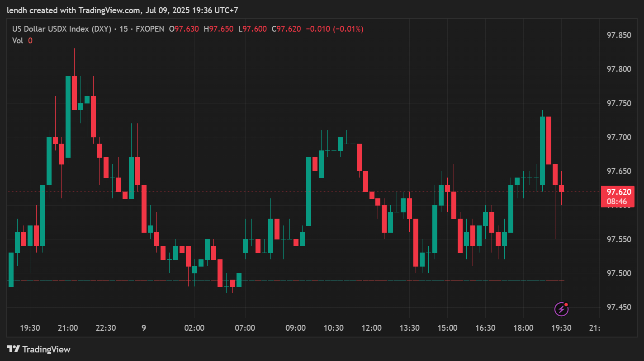The image size is (644, 361).
Task: Click the 15:00 time axis label
Action: [448, 328]
